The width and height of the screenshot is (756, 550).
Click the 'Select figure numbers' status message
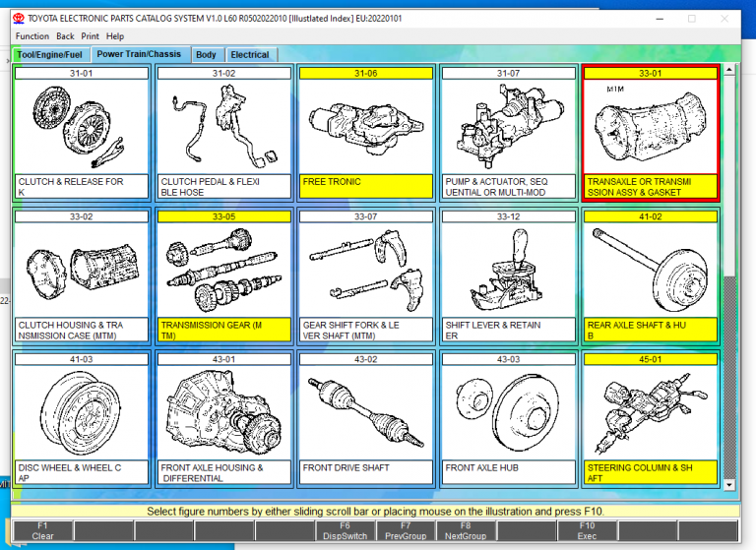(x=376, y=511)
